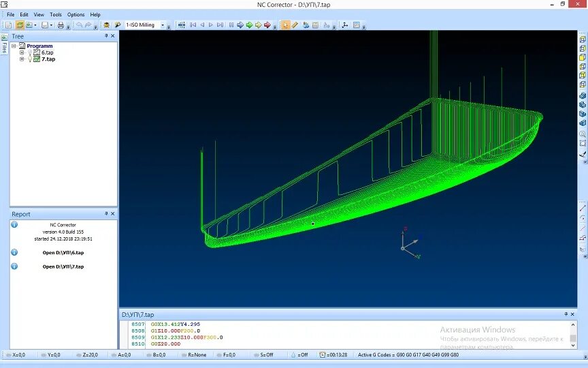The image size is (588, 368).
Task: Open Options menu
Action: coord(76,14)
